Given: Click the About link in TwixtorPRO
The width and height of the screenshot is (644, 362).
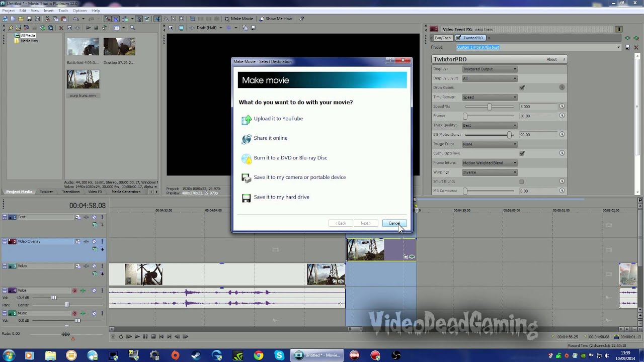Looking at the screenshot, I should [x=551, y=59].
